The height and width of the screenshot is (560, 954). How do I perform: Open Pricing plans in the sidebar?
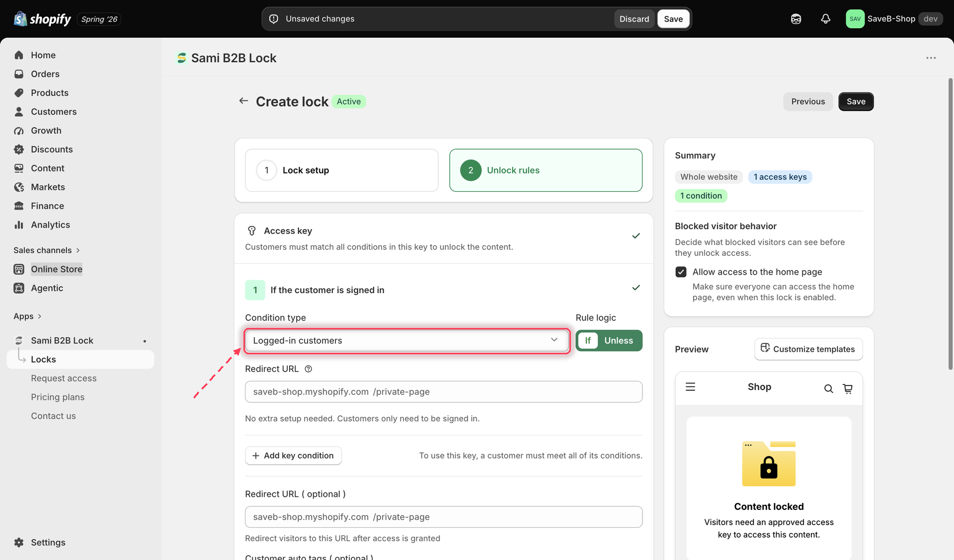pos(58,397)
